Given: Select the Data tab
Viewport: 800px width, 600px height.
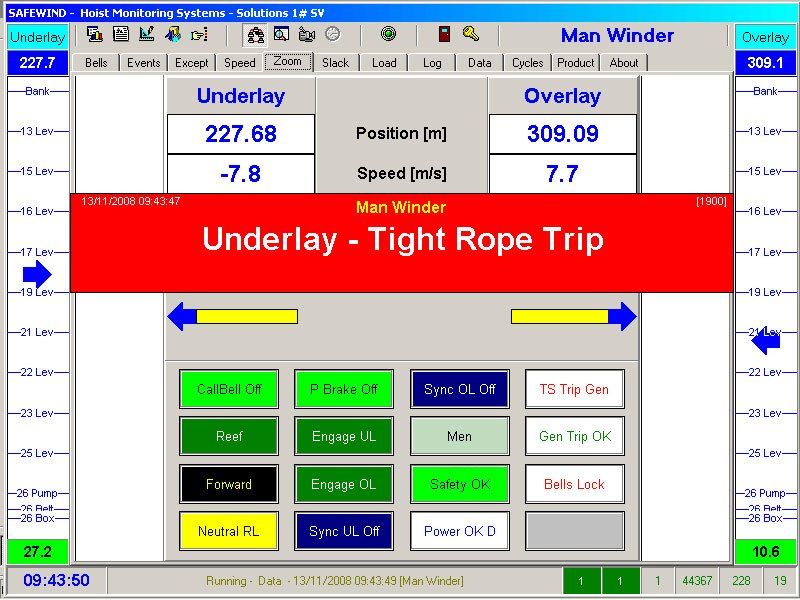Looking at the screenshot, I should click(480, 63).
